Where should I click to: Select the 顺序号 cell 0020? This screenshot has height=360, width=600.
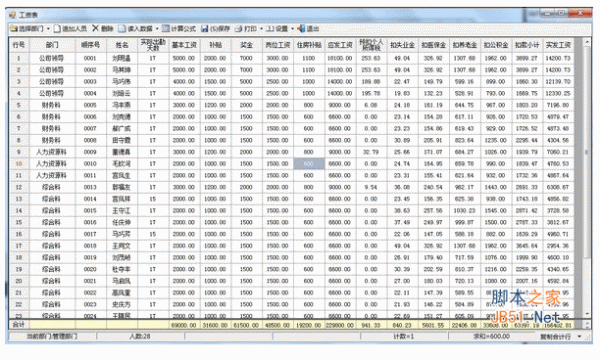pyautogui.click(x=90, y=269)
